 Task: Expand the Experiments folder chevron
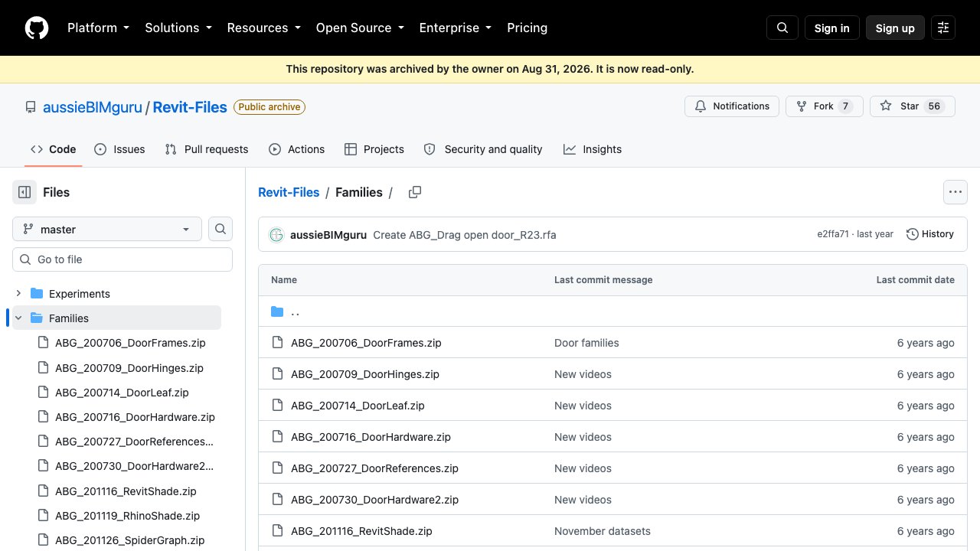18,293
